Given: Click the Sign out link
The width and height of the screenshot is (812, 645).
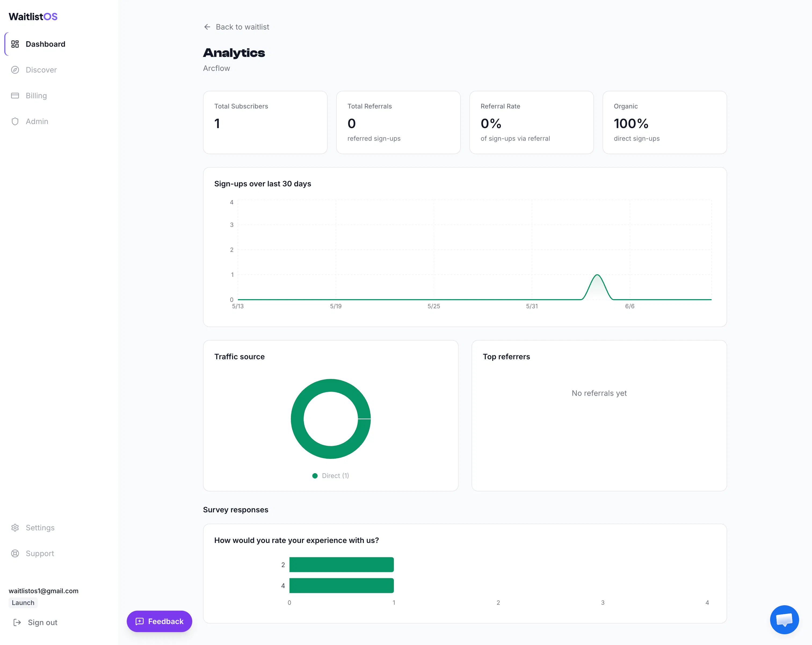Looking at the screenshot, I should coord(35,622).
